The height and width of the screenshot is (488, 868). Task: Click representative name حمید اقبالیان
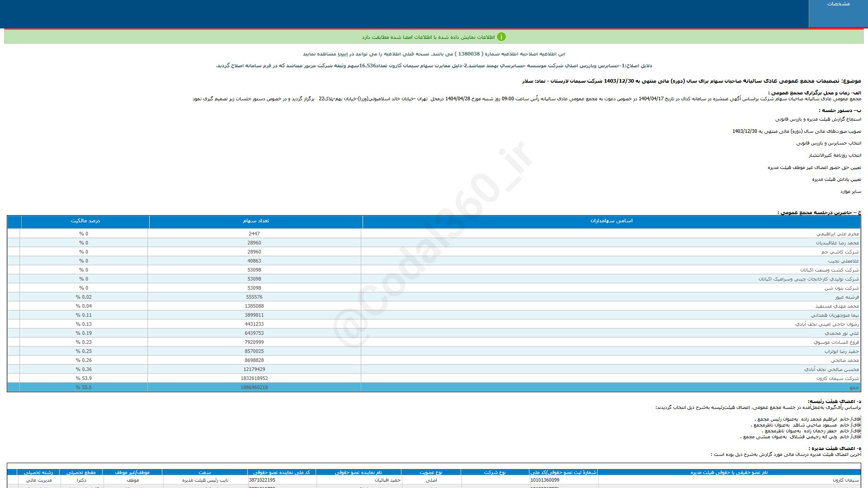click(388, 480)
